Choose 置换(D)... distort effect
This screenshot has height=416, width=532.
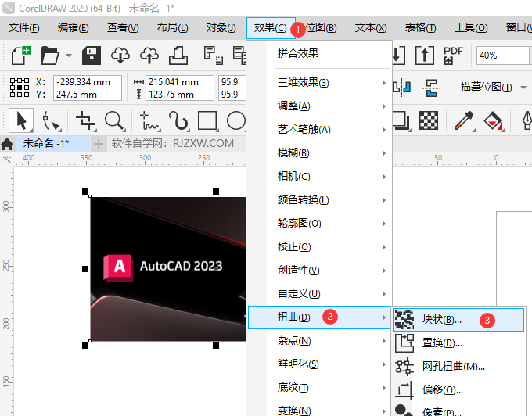pyautogui.click(x=458, y=343)
